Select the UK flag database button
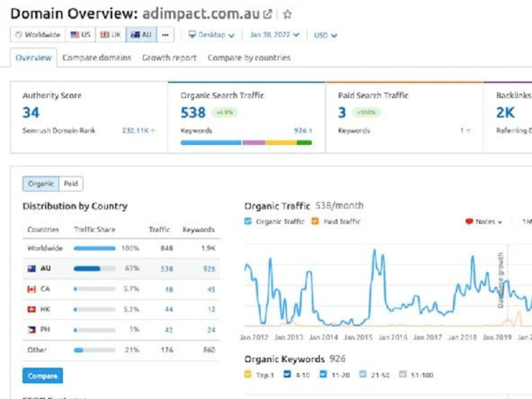This screenshot has width=532, height=399. 110,35
